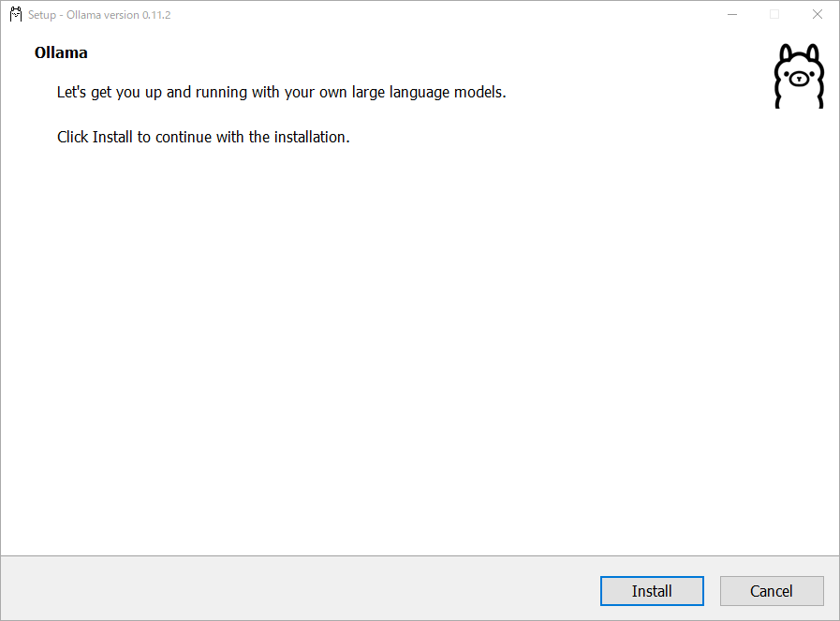Viewport: 840px width, 621px height.
Task: Click the "Click Install to continue" instruction line
Action: click(x=203, y=137)
